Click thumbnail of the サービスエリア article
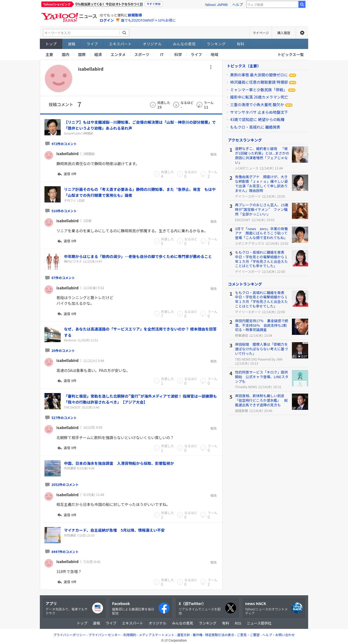 click(x=53, y=334)
